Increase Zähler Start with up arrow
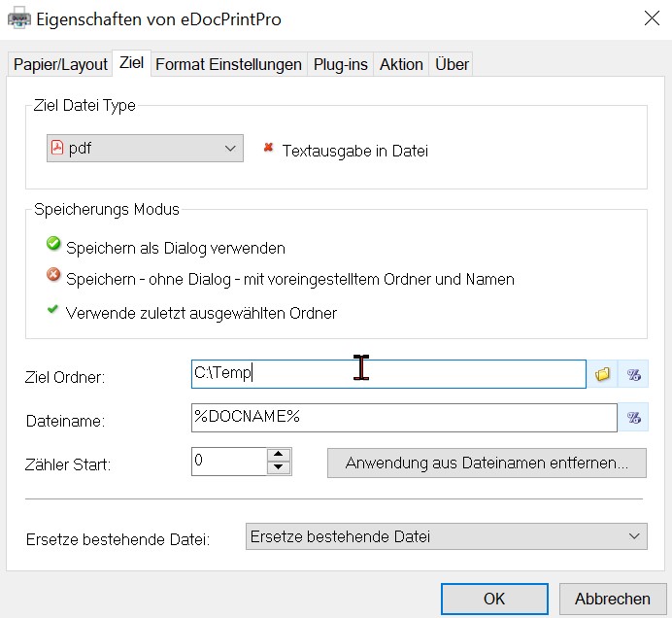The width and height of the screenshot is (672, 618). [279, 454]
